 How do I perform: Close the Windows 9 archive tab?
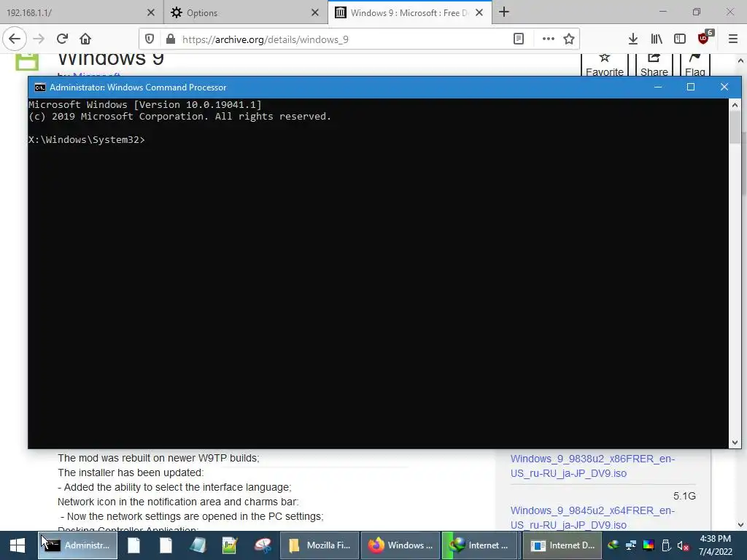click(x=479, y=12)
